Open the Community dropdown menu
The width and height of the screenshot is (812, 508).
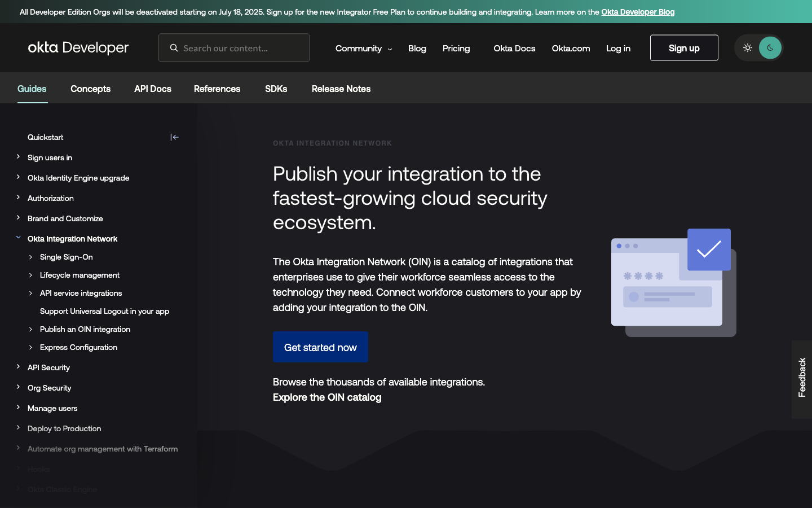click(364, 49)
